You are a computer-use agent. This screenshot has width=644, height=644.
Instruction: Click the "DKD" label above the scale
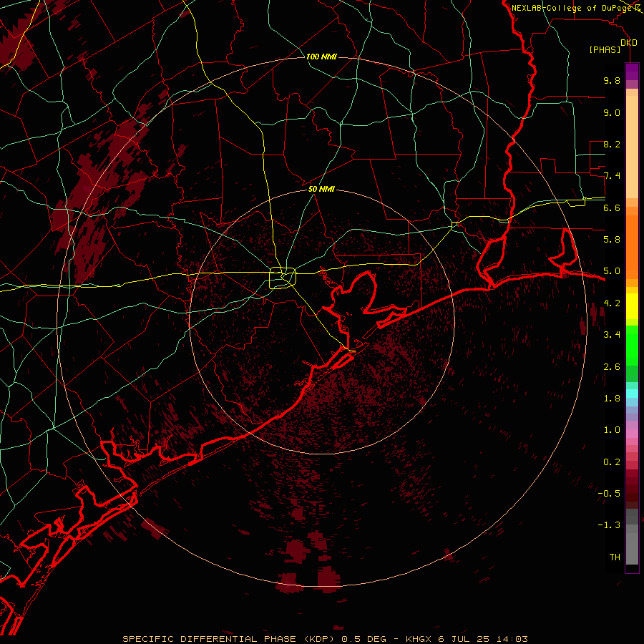point(629,43)
